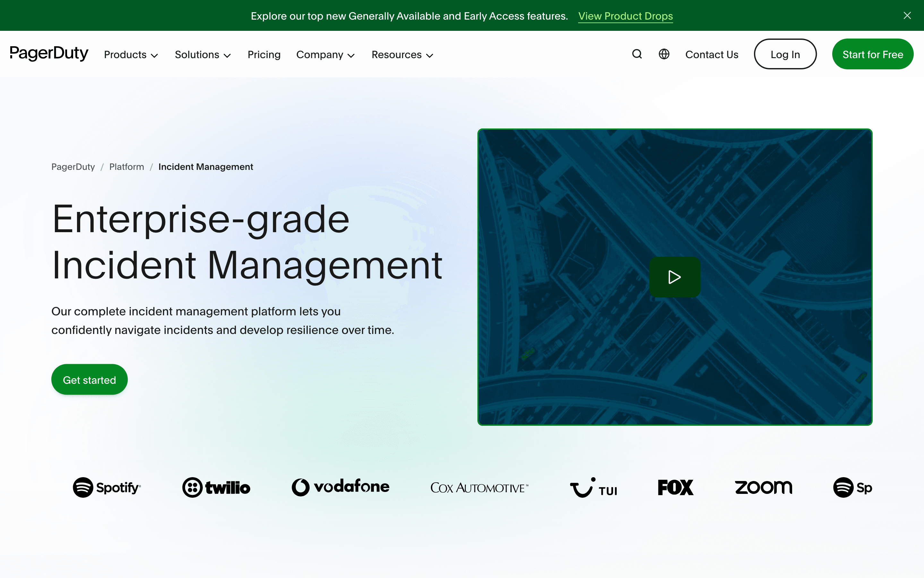
Task: Go to PagerDuty breadcrumb link
Action: pos(73,167)
